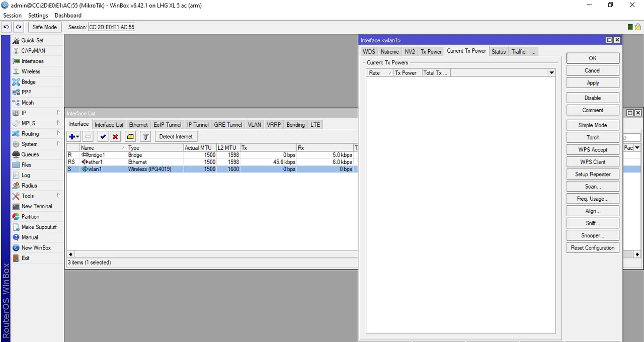Screen dimensions: 644x342
Task: Sort by Name column header
Action: [103, 148]
